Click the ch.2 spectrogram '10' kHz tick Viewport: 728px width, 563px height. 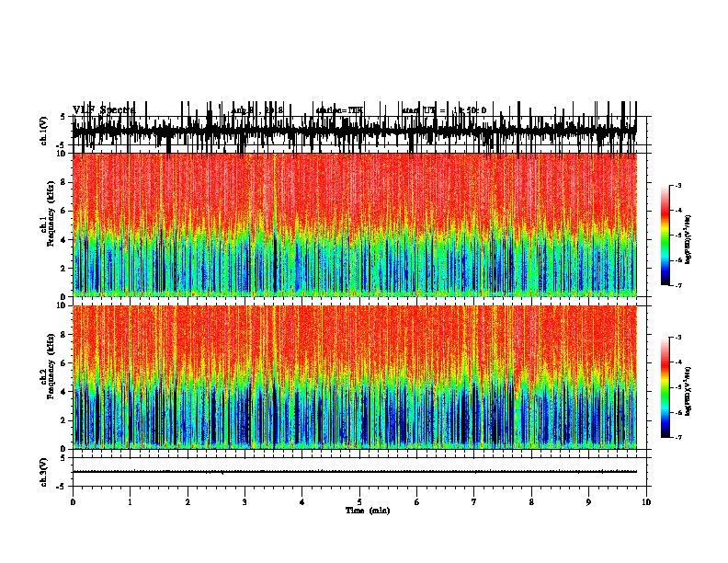[x=62, y=305]
